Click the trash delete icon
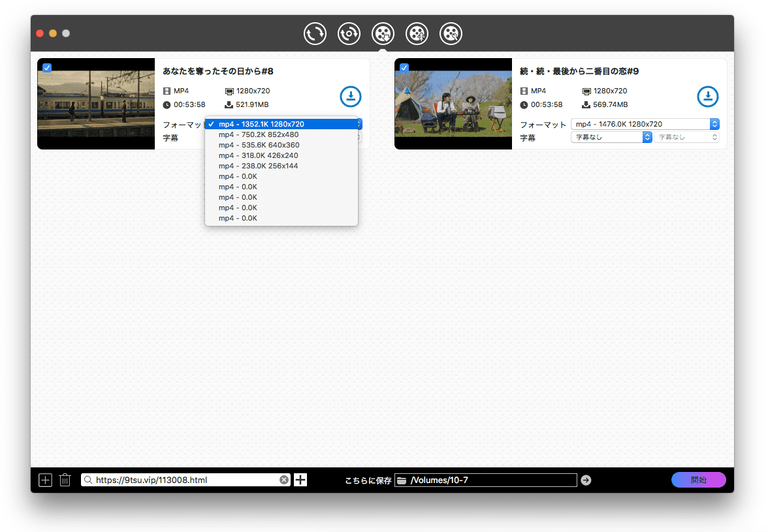Viewport: 768px width, 532px height. click(65, 480)
